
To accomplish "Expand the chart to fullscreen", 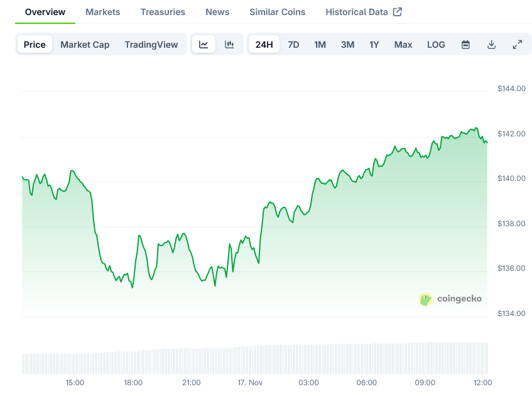I will pos(517,44).
